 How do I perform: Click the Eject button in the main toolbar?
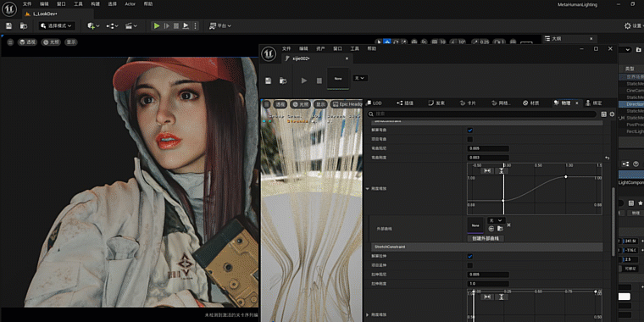[x=186, y=26]
